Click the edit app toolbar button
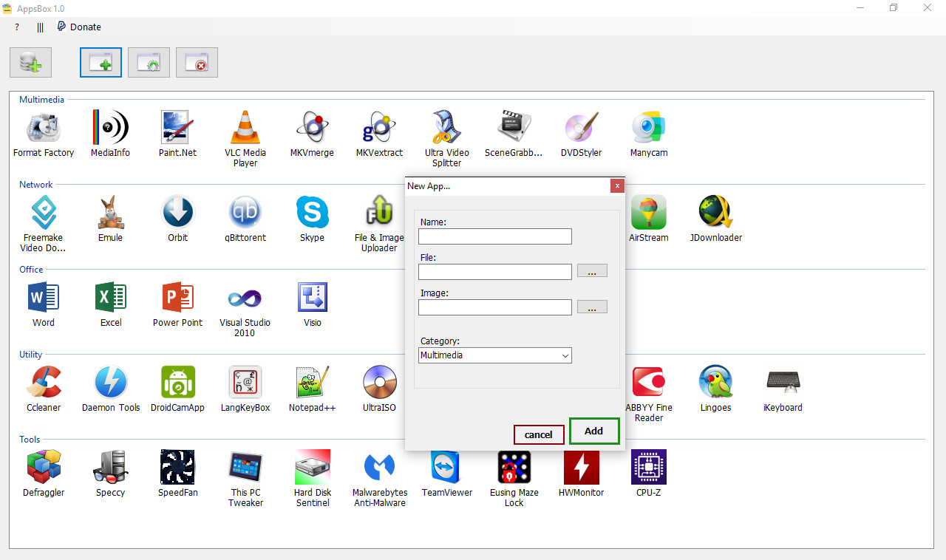 tap(149, 63)
